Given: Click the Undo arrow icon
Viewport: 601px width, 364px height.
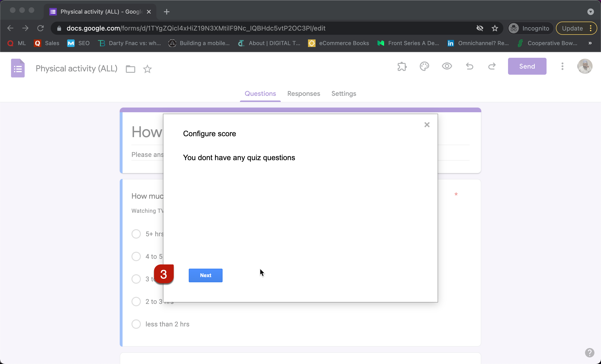Looking at the screenshot, I should coord(470,66).
